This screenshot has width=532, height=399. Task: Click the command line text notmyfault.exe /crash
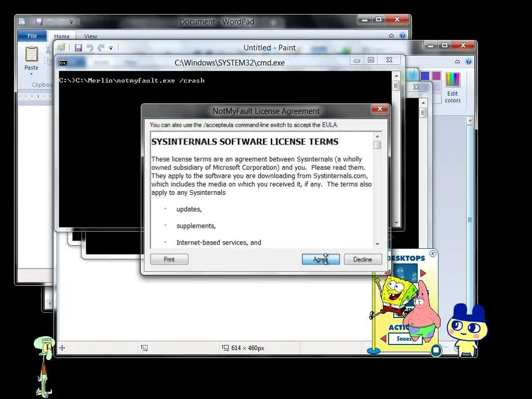(161, 81)
